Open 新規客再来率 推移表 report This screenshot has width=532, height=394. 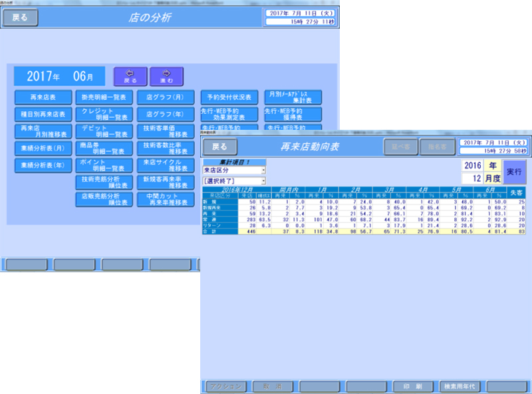pos(166,182)
